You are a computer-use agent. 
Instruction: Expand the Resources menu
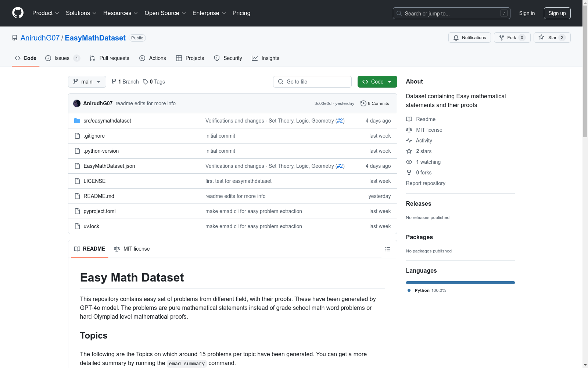(x=121, y=13)
